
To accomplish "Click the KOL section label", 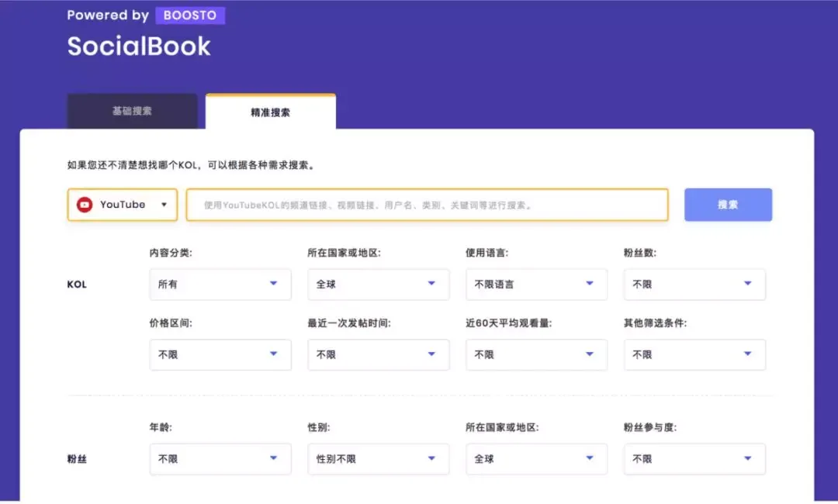I will 77,285.
